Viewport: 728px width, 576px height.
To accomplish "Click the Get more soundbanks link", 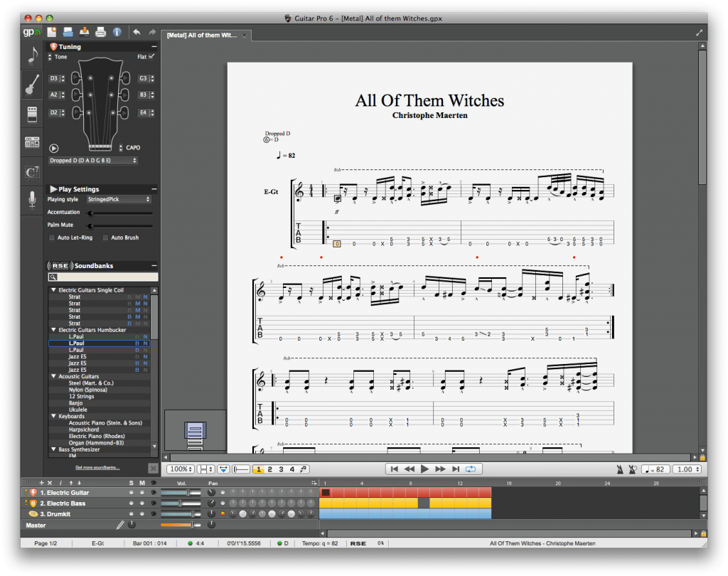I will coord(97,467).
